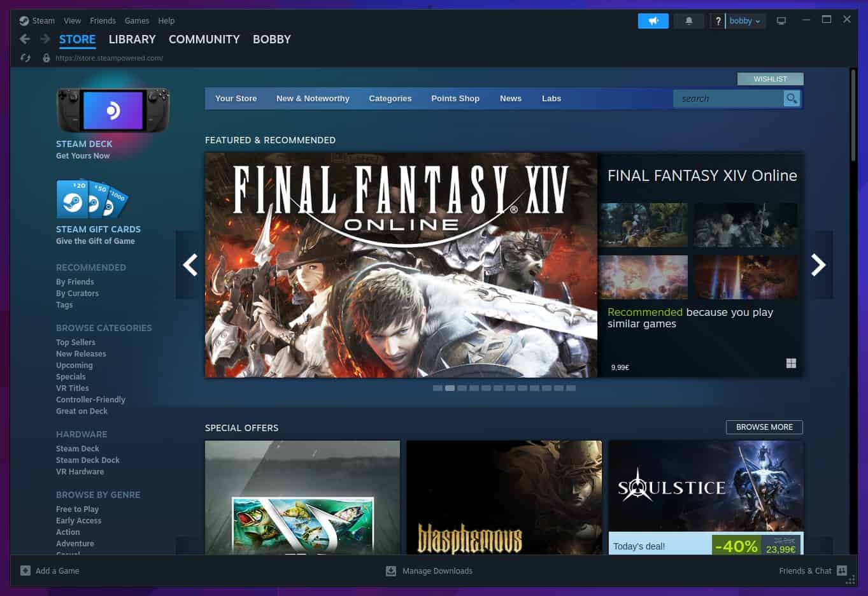Click the Add a Game icon
This screenshot has width=868, height=596.
coord(25,571)
